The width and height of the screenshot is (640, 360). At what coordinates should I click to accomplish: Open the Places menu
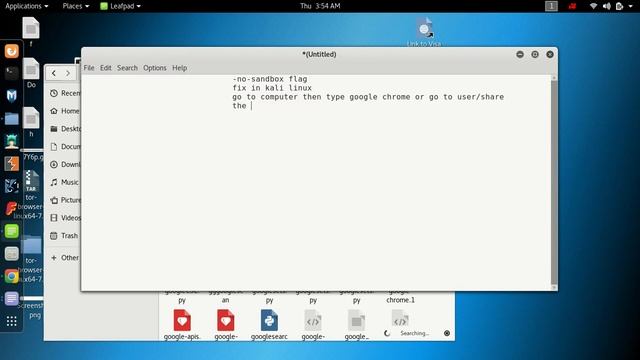pyautogui.click(x=76, y=6)
